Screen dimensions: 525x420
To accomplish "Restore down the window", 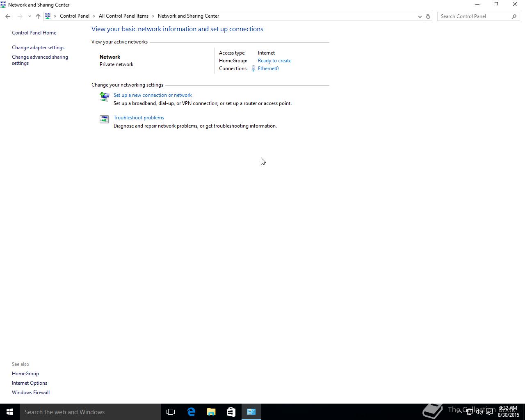I will 496,5.
